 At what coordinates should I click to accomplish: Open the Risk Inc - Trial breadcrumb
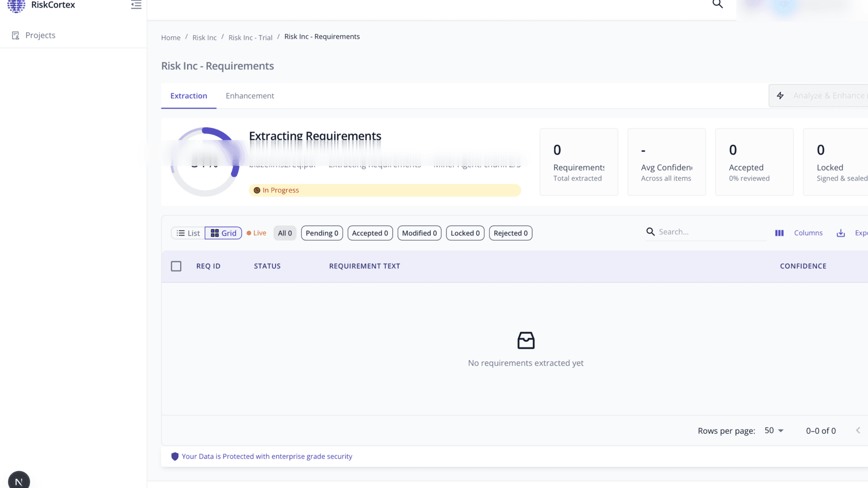251,37
